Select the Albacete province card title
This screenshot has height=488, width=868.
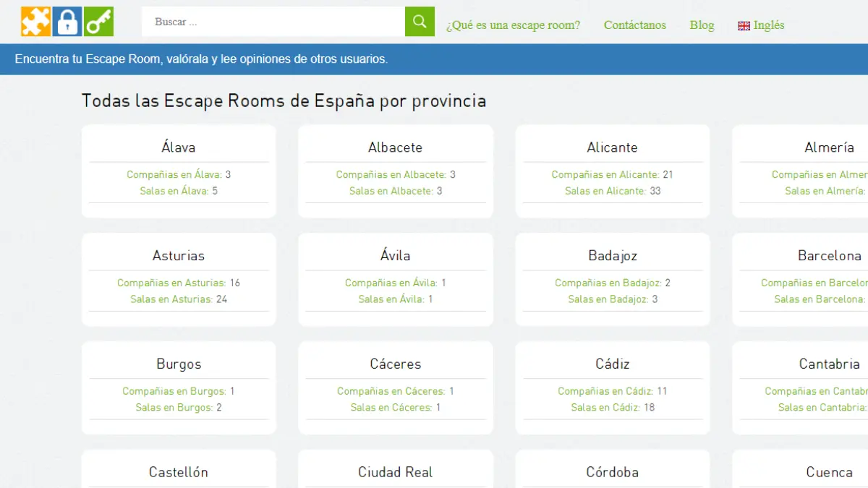395,147
